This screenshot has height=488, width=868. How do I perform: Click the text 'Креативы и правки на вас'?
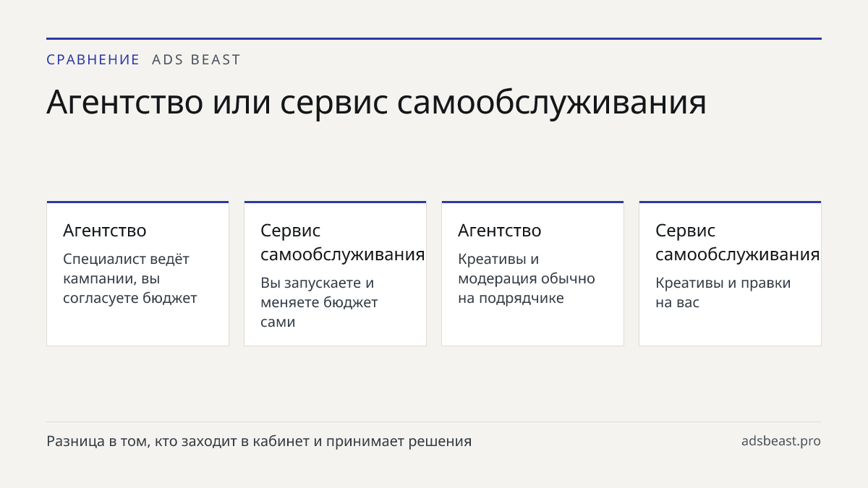pos(723,293)
